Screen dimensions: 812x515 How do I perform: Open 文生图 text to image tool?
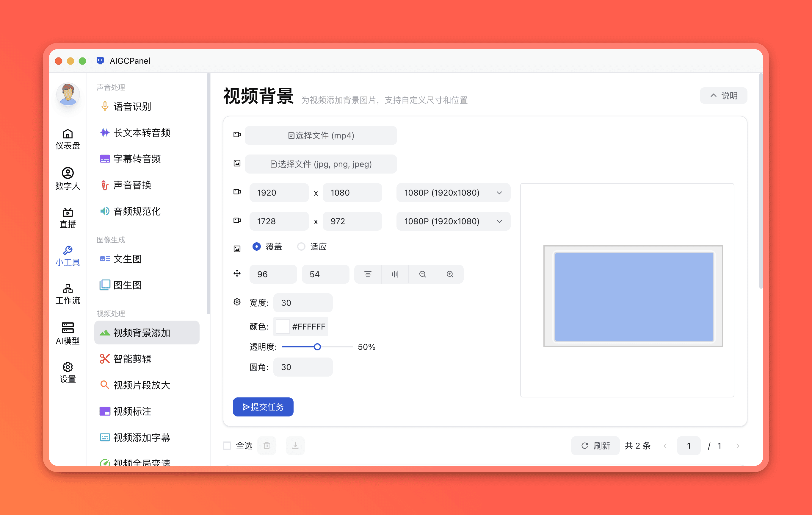147,259
